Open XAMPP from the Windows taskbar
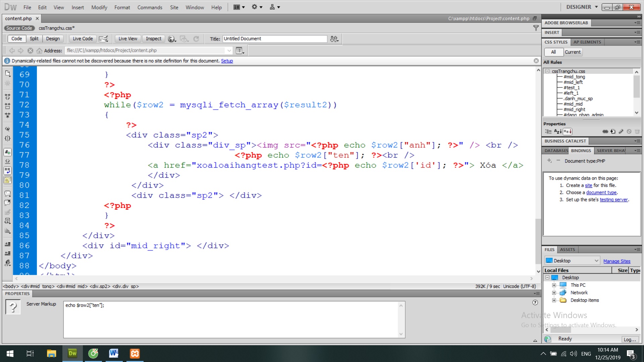 [x=135, y=354]
